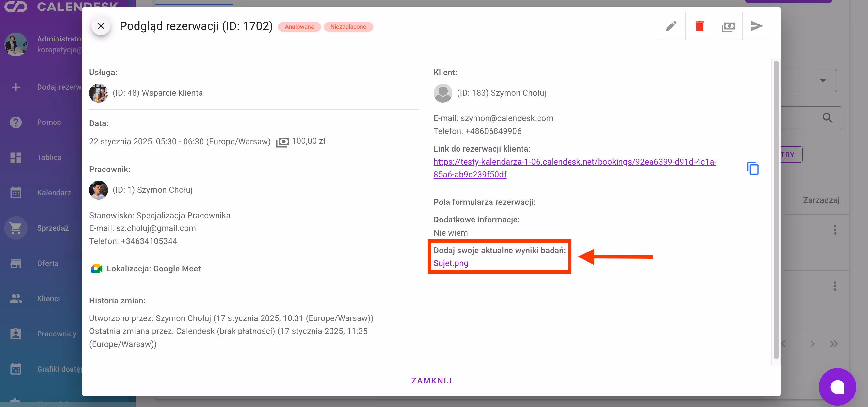Click the payment banknote icon in header

click(728, 26)
